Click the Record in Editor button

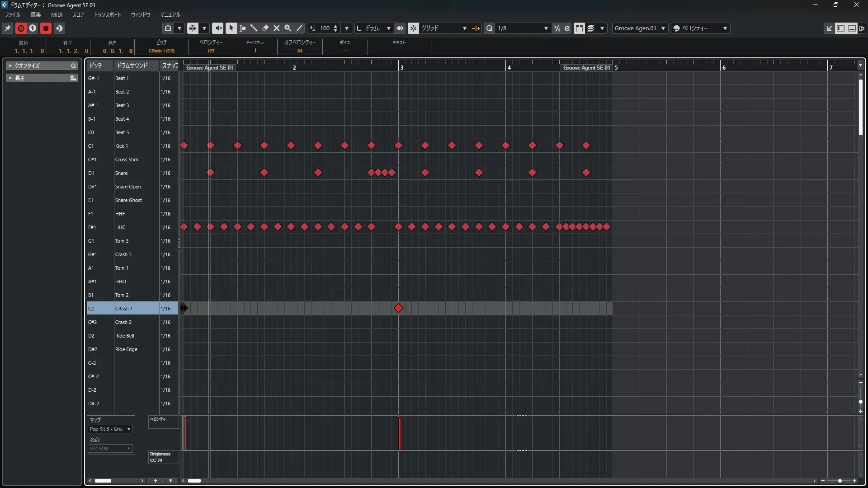pos(46,28)
